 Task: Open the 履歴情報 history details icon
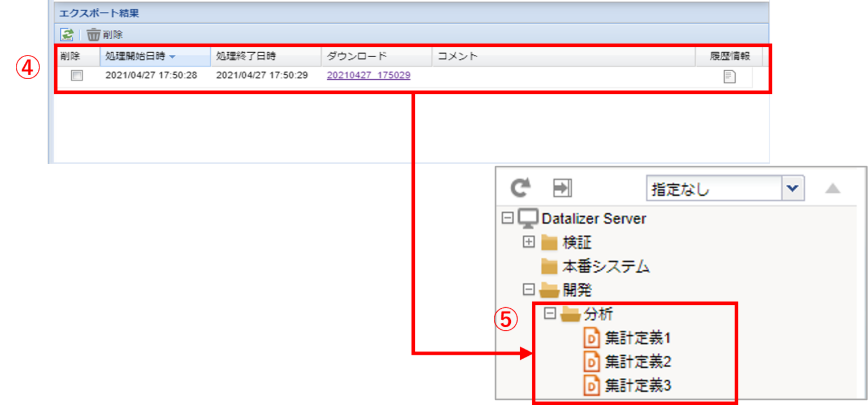coord(729,76)
